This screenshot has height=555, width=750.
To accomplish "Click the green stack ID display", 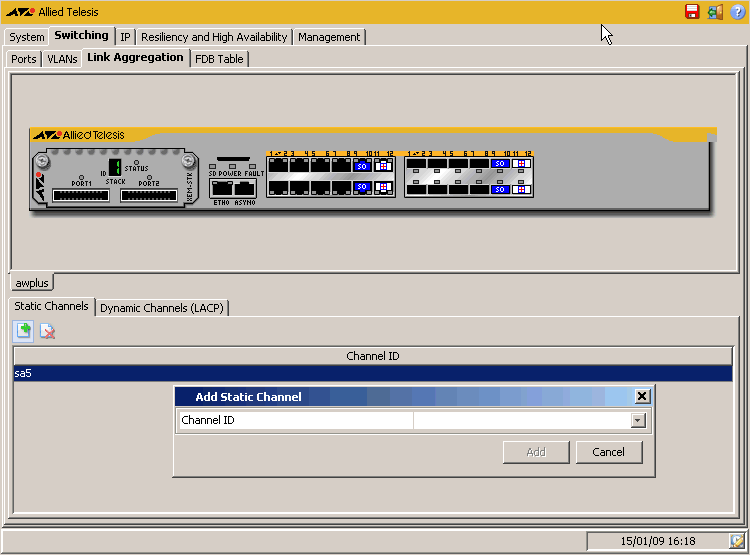I will 115,167.
